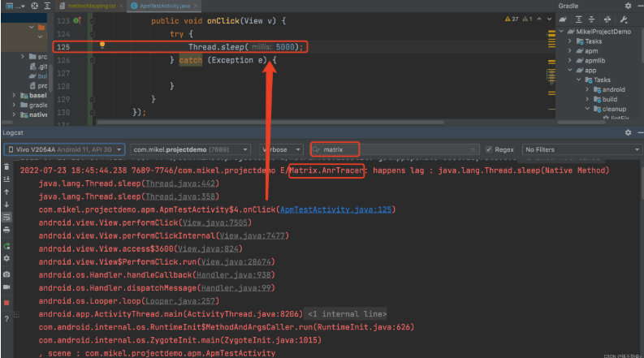Select gradle folder in project tree

click(38, 105)
